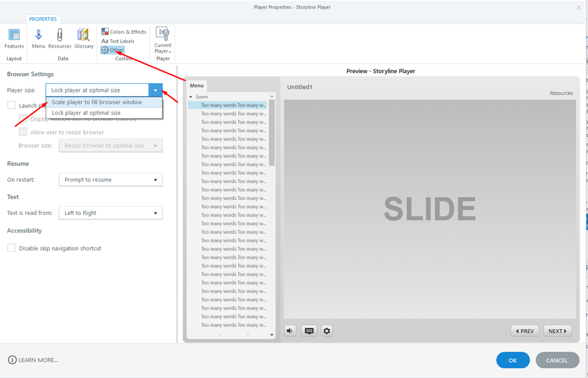588x378 pixels.
Task: Open the On restart dropdown
Action: click(110, 179)
